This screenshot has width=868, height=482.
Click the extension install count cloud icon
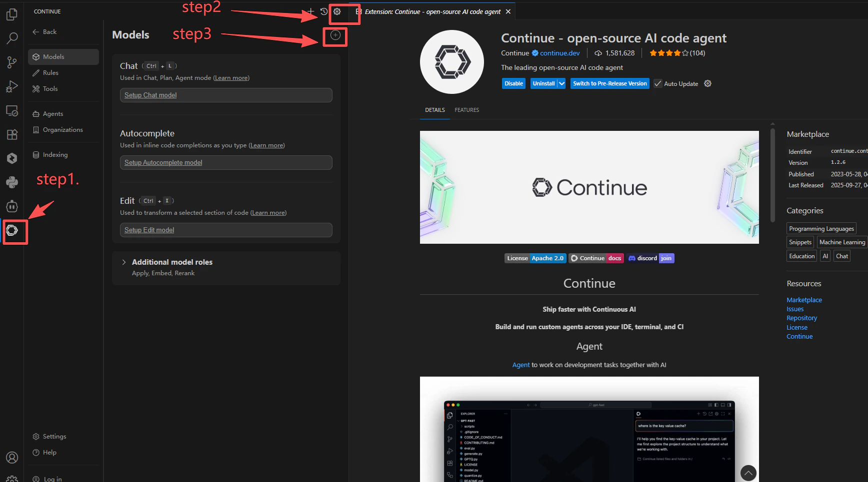(598, 53)
